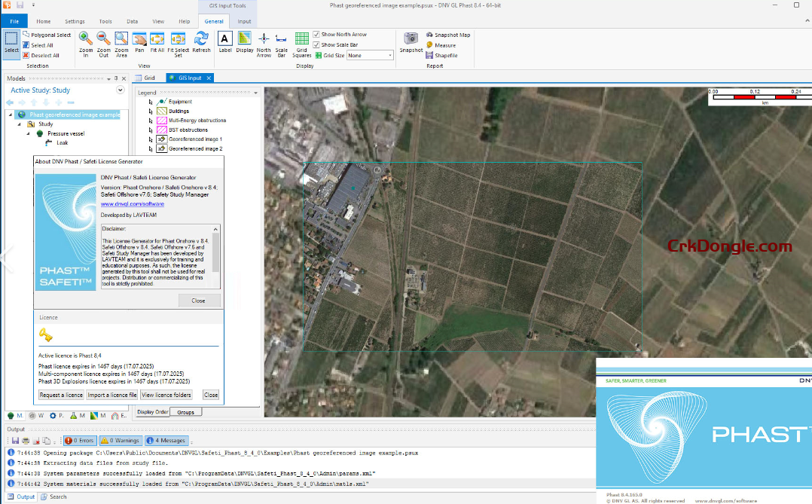Open the File menu
This screenshot has height=504, width=812.
point(14,21)
